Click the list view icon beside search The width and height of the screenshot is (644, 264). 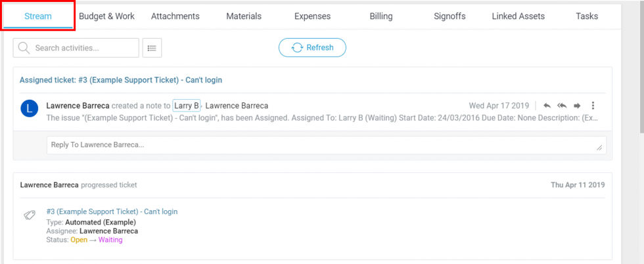click(152, 48)
